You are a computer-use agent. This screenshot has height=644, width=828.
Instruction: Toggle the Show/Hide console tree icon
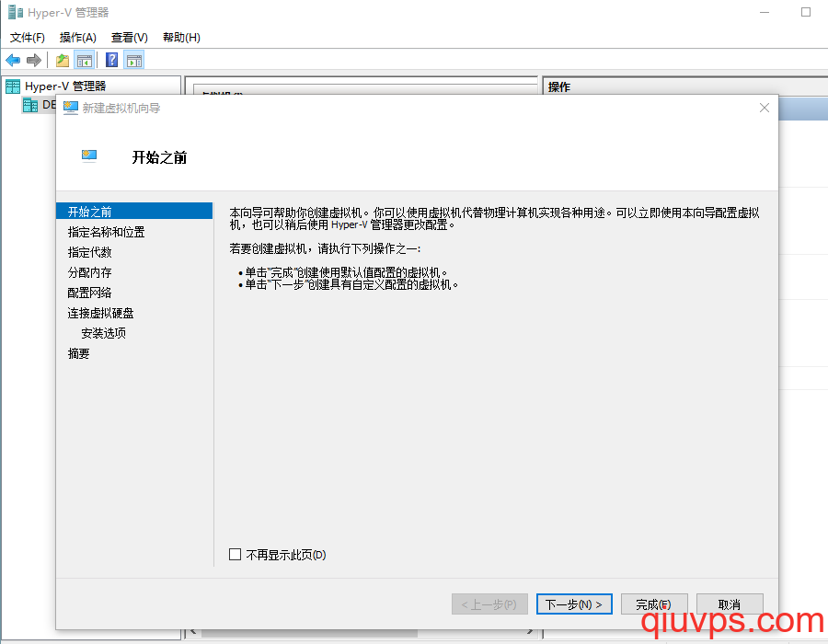coord(85,60)
